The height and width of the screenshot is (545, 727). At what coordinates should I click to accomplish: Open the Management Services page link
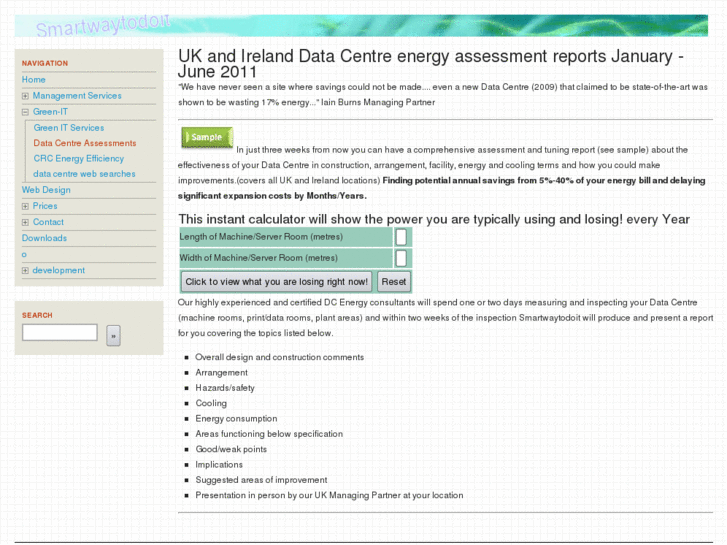tap(77, 96)
